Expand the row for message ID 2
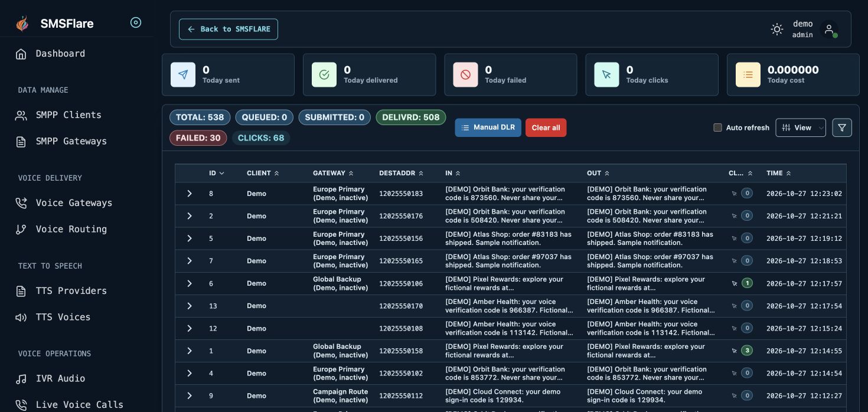Viewport: 868px width, 412px height. tap(190, 216)
